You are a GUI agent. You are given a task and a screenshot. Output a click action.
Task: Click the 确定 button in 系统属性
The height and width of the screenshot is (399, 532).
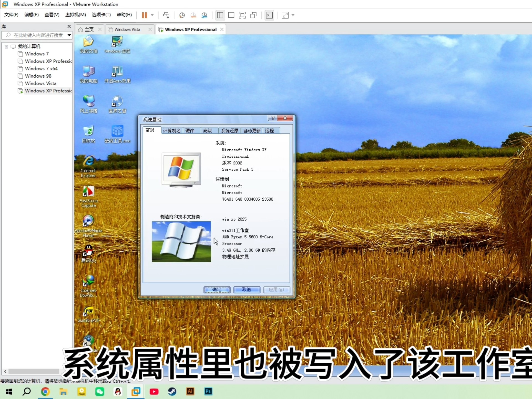click(217, 290)
